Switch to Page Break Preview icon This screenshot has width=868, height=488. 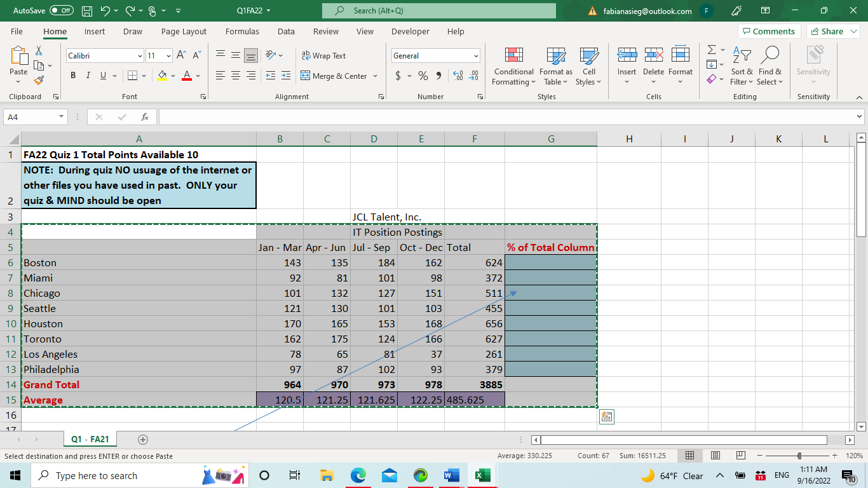tap(740, 456)
